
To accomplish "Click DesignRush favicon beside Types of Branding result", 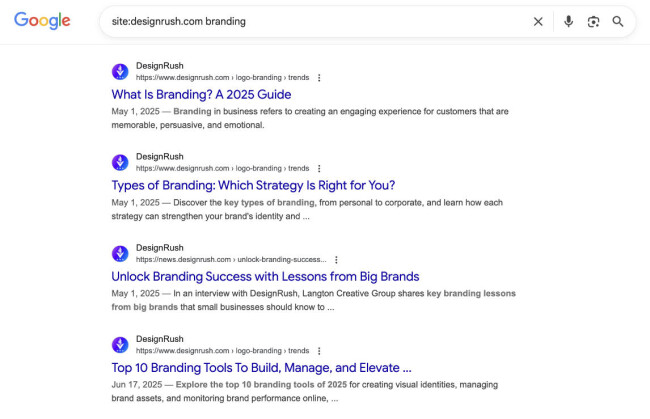I will coord(120,162).
